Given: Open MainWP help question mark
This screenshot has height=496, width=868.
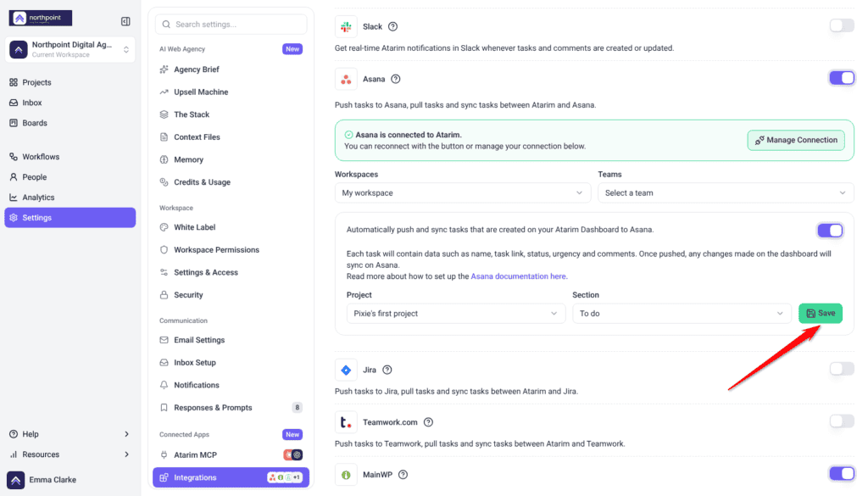Looking at the screenshot, I should [x=403, y=475].
